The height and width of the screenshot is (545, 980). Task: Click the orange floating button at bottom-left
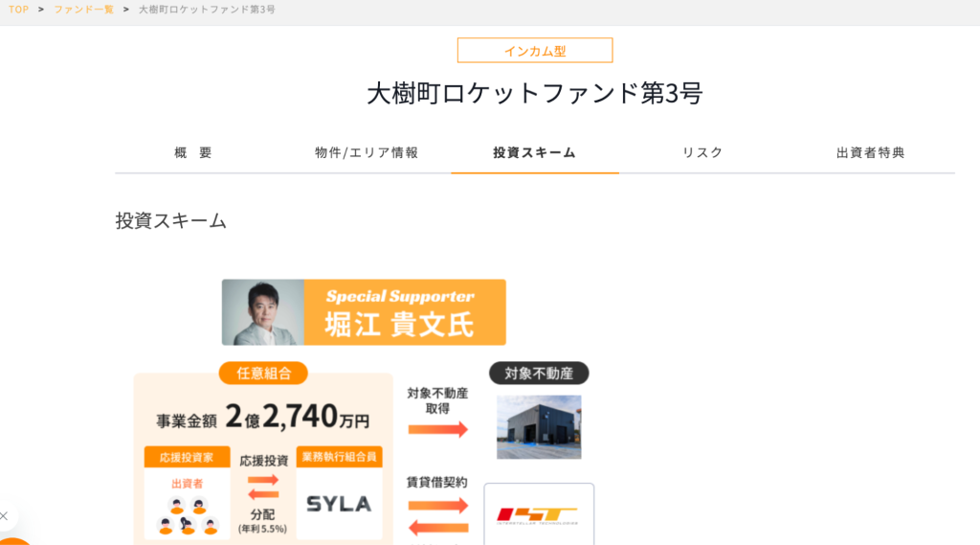13,541
